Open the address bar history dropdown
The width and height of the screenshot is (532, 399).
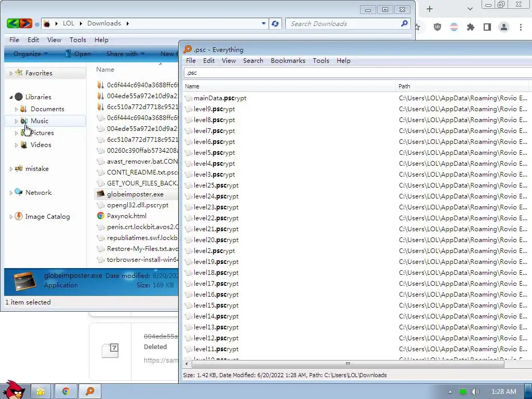click(263, 23)
